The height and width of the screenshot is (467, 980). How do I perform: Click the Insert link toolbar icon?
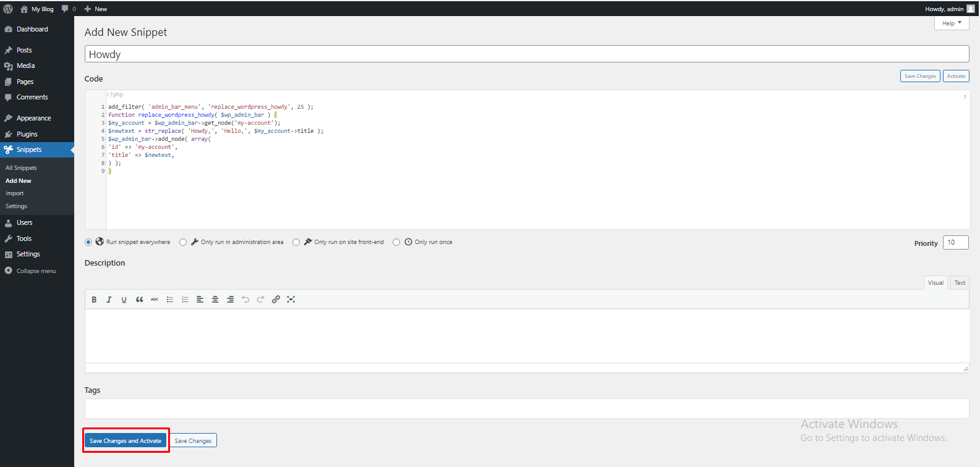276,300
